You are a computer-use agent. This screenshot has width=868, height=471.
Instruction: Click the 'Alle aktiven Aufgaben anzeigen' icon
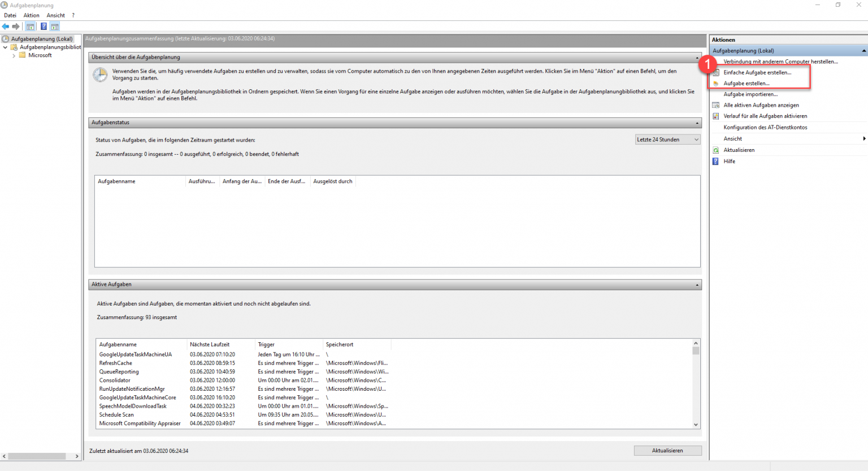[715, 105]
